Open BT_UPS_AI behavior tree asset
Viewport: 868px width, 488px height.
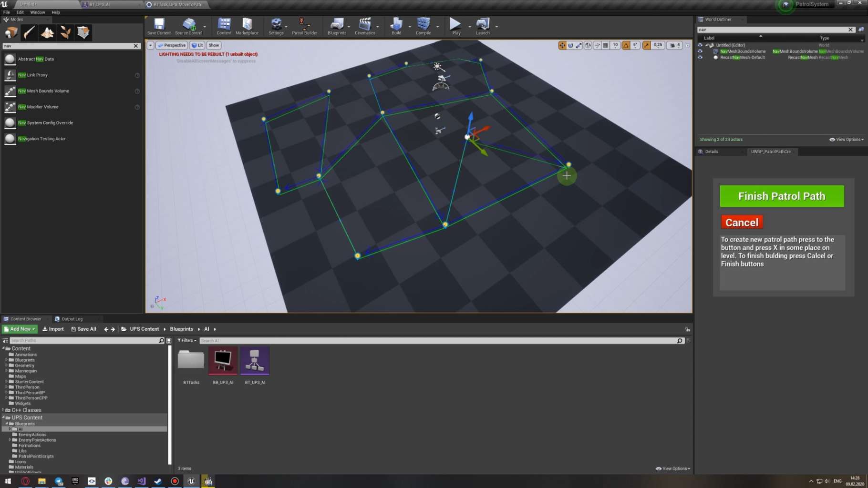255,366
